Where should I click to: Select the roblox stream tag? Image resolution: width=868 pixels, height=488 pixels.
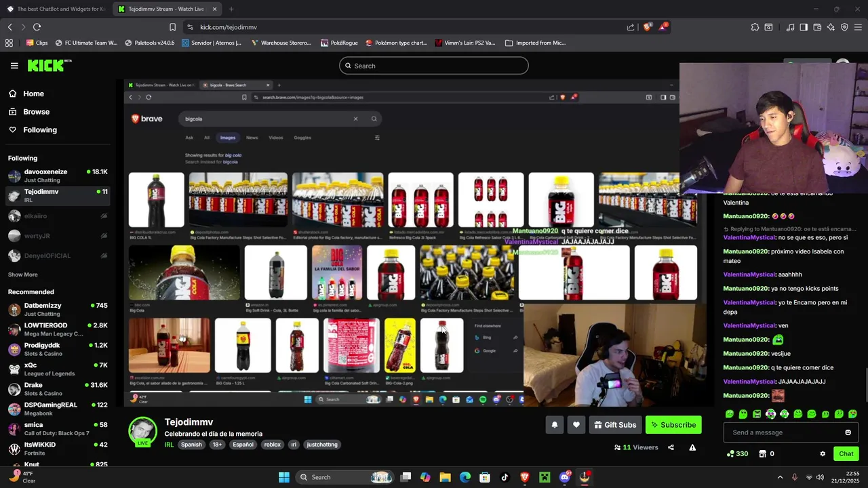click(272, 445)
